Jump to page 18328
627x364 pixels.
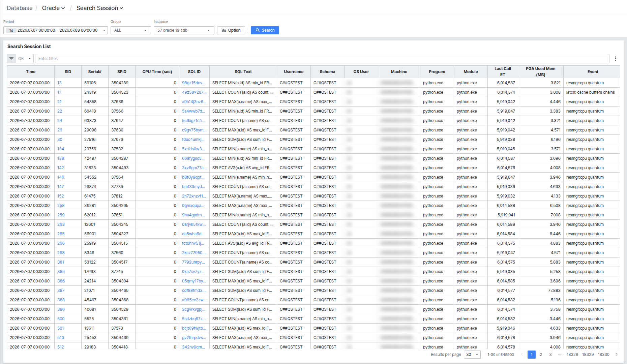[572, 355]
